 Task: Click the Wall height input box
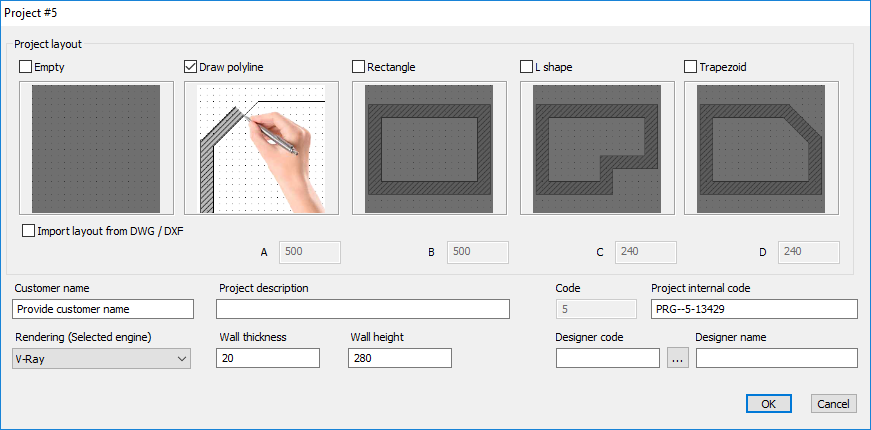(x=400, y=358)
